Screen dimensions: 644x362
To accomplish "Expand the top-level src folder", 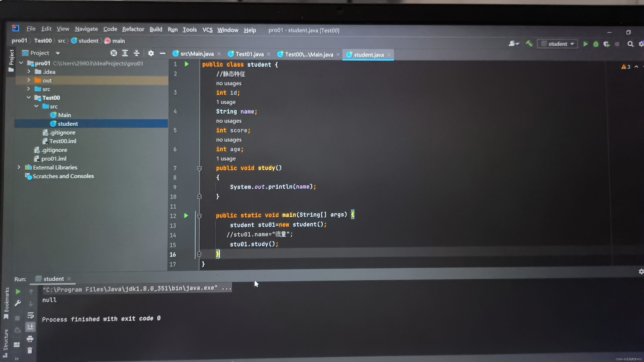I will pyautogui.click(x=29, y=89).
